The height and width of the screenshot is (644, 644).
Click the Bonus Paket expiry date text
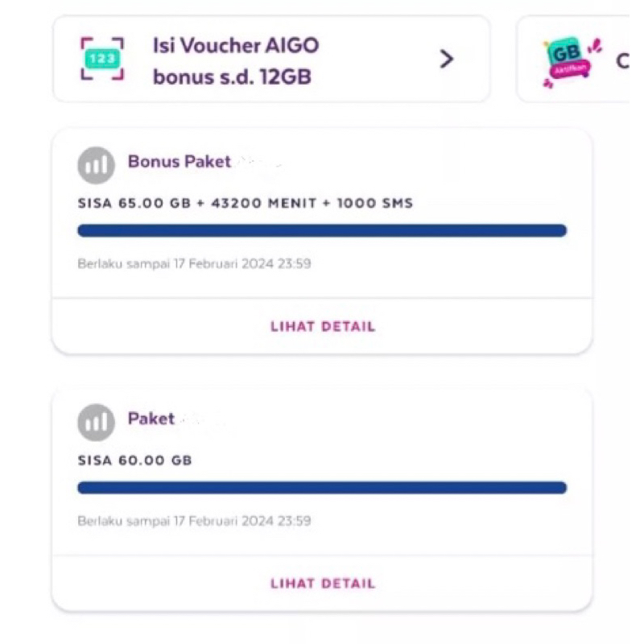click(194, 263)
